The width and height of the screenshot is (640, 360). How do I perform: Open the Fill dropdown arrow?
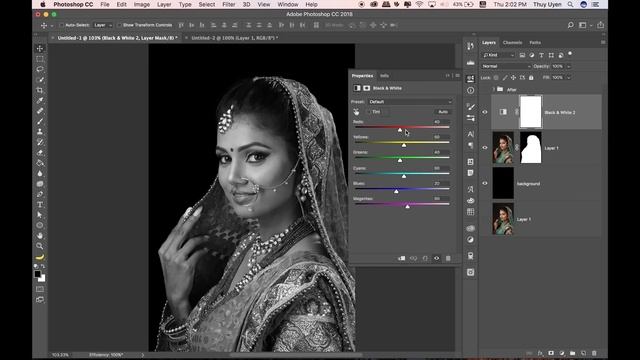tap(569, 78)
